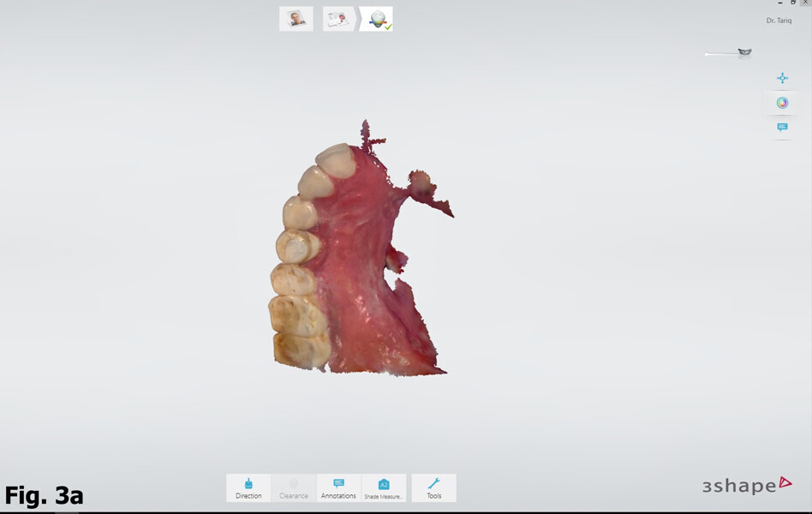Image resolution: width=812 pixels, height=514 pixels.
Task: Open the Direction tool
Action: click(x=248, y=488)
